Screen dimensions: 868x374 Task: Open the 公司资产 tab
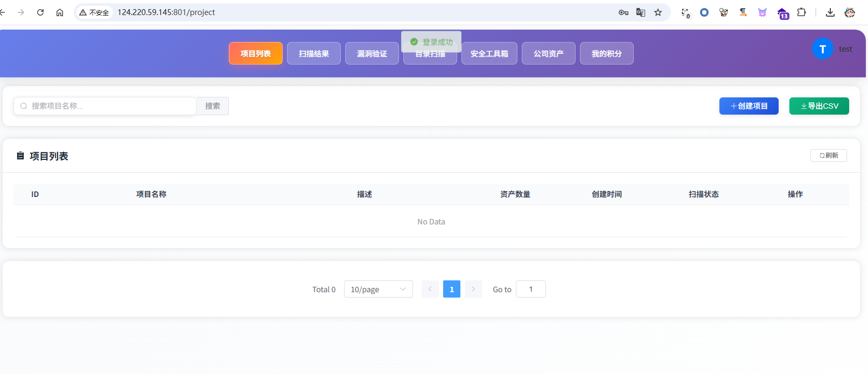point(549,53)
